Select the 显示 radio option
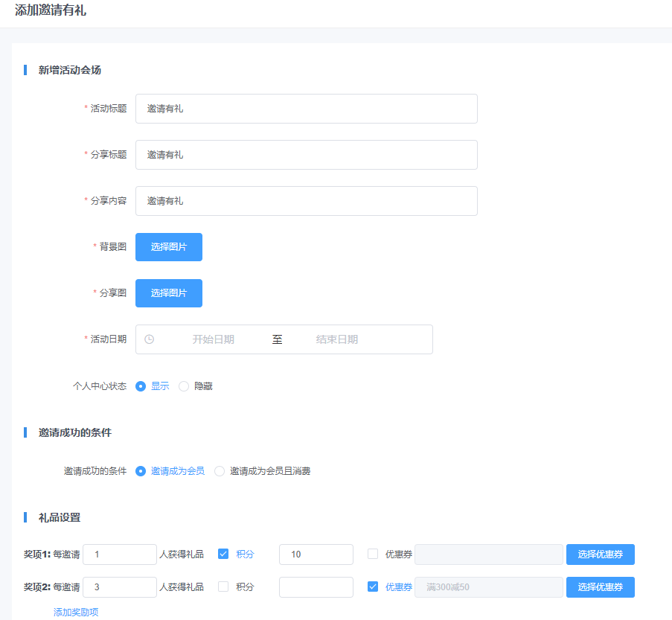The image size is (672, 620). pos(141,386)
